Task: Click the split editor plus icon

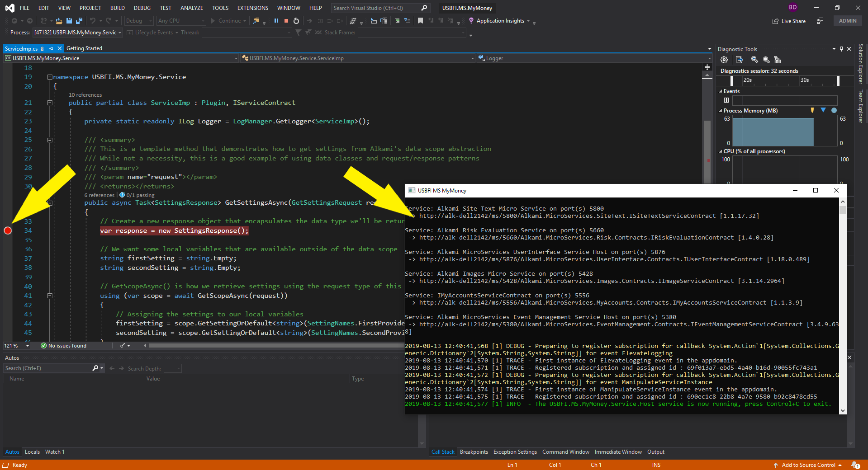Action: coord(707,67)
